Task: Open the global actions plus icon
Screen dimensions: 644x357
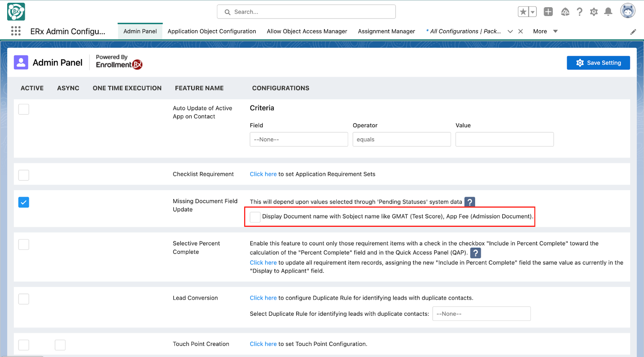Action: 548,12
